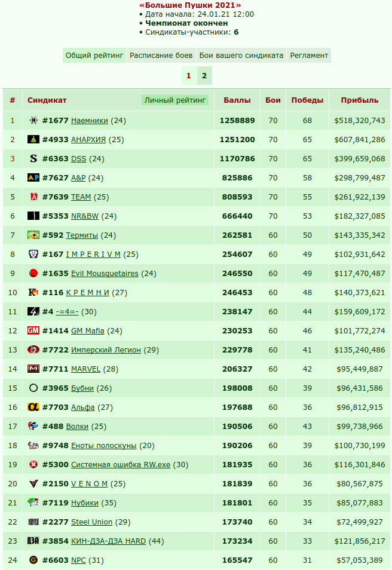The height and width of the screenshot is (570, 392).
Task: Click the Альфа alpha symbol icon
Action: pos(33,407)
